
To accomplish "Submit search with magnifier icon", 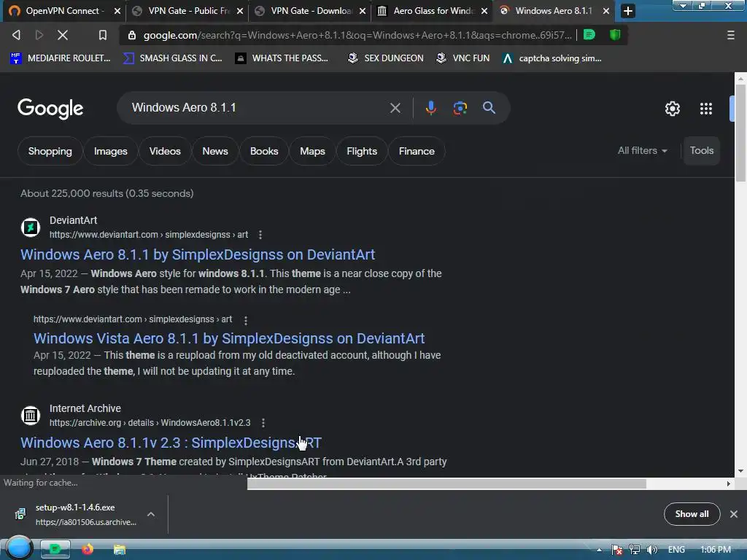I will pyautogui.click(x=489, y=108).
